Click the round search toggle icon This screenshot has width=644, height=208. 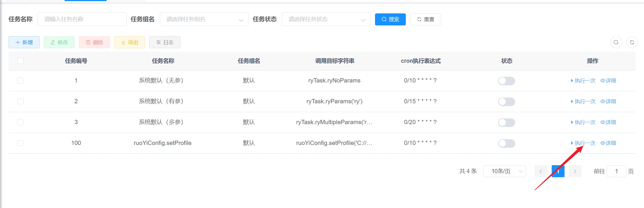coord(616,43)
